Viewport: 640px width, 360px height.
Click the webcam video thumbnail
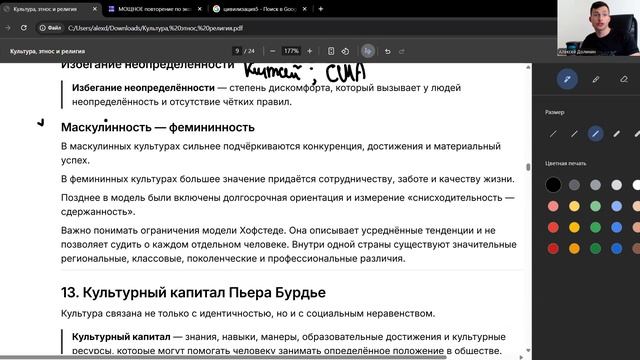tap(598, 28)
